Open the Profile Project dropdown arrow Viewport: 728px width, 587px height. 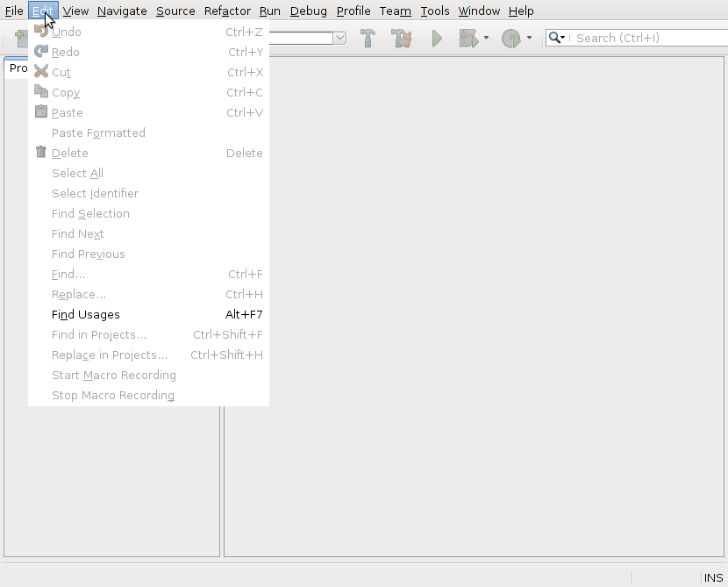[x=529, y=38]
